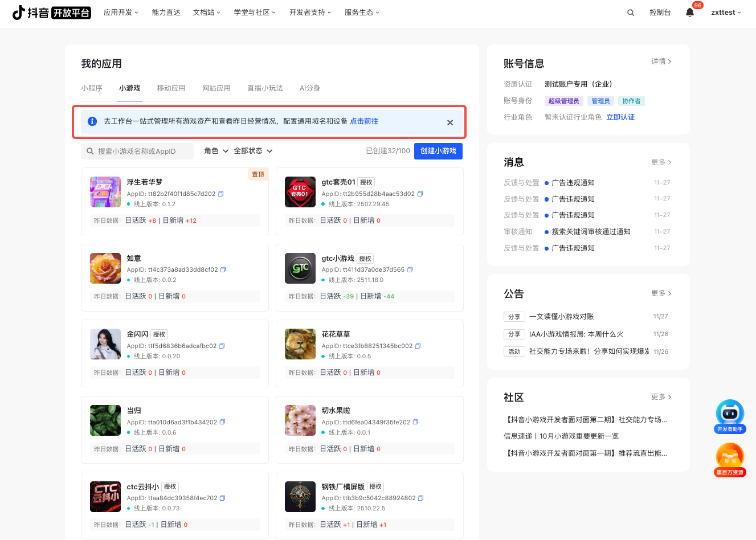Image resolution: width=756 pixels, height=540 pixels.
Task: Expand the 应用开发 navigation menu
Action: pyautogui.click(x=121, y=13)
